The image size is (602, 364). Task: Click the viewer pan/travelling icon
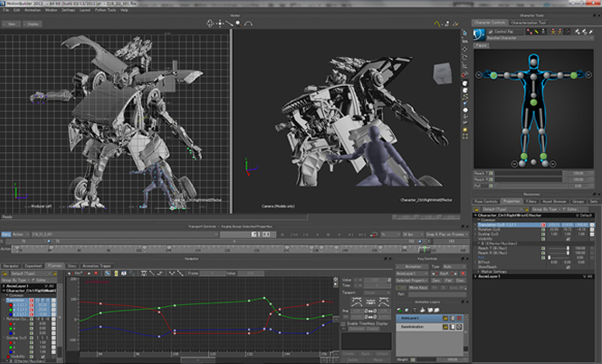pyautogui.click(x=220, y=24)
